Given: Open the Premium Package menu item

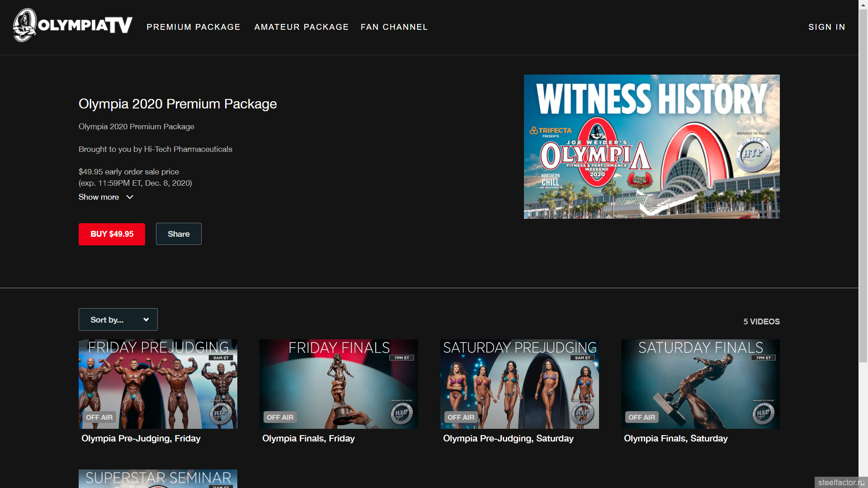Looking at the screenshot, I should (193, 27).
